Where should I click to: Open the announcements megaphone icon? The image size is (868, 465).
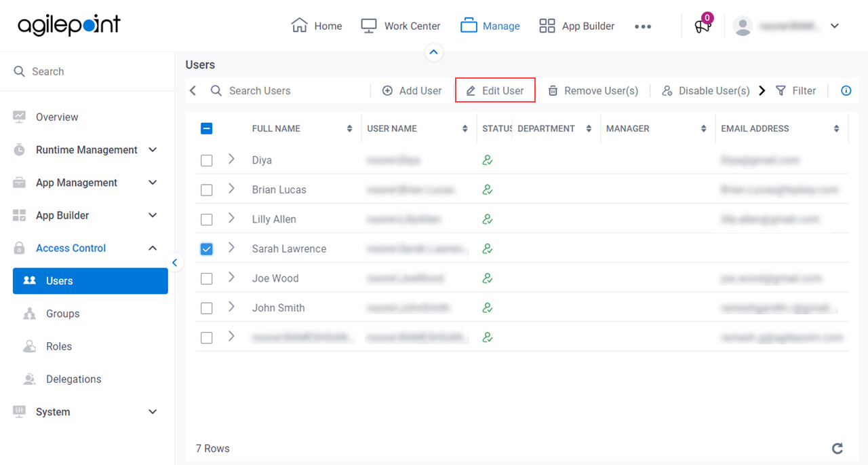tap(703, 26)
